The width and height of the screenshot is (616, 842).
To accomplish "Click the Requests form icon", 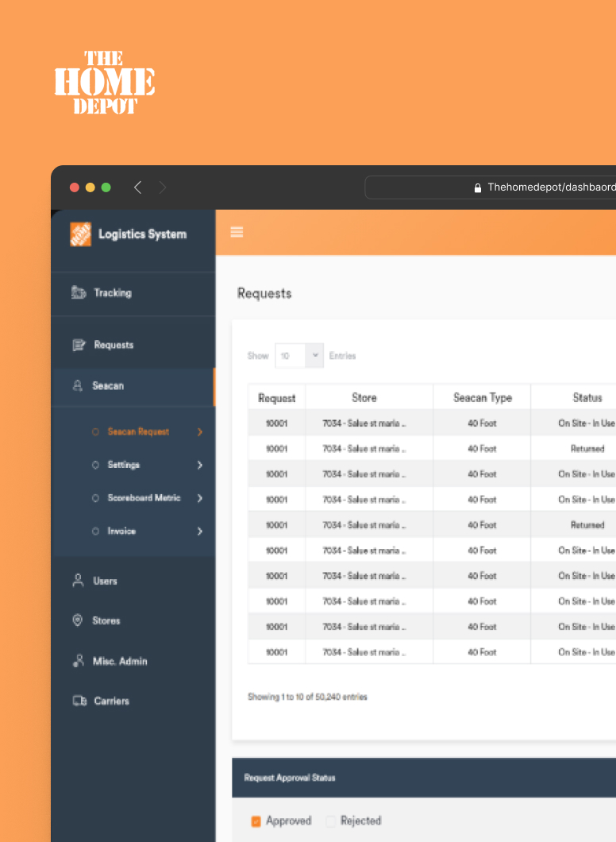I will click(79, 345).
